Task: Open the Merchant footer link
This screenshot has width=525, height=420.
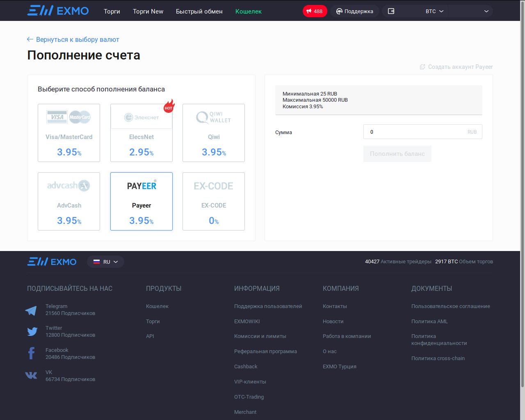Action: click(x=245, y=412)
